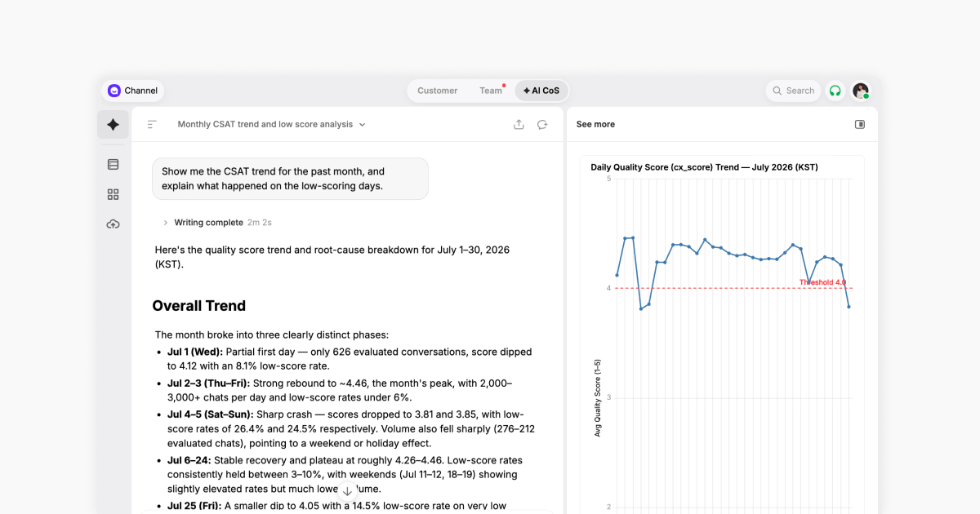Image resolution: width=980 pixels, height=514 pixels.
Task: Click the See more heading
Action: 595,124
